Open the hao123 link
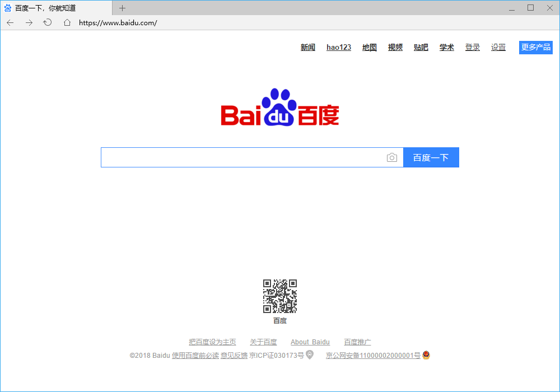This screenshot has width=560, height=392. (x=339, y=47)
